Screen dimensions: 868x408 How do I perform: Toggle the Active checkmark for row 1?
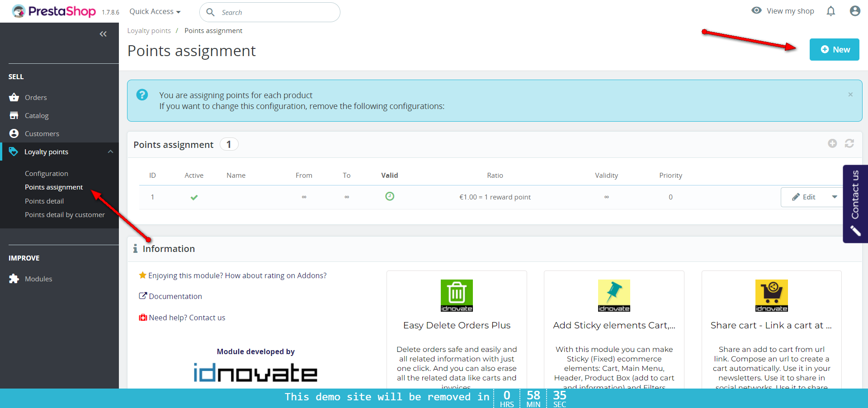click(194, 197)
